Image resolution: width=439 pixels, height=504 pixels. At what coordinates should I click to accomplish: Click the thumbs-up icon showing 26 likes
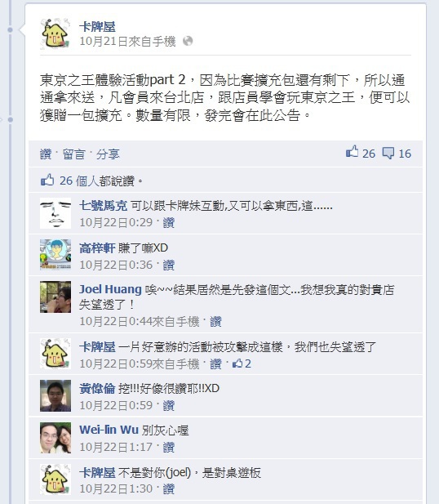coord(352,152)
